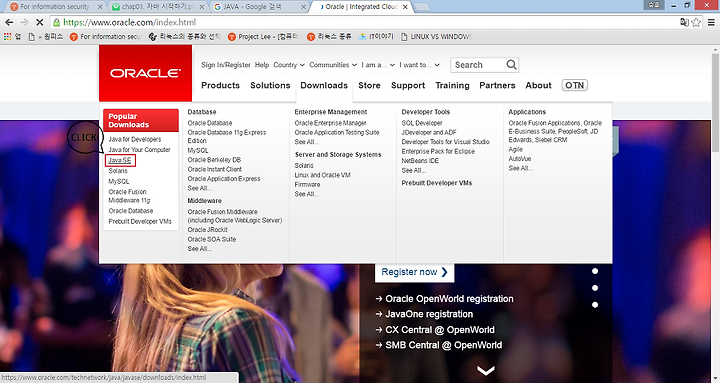Switch to the 'For information security' tab
720x383 pixels.
[x=54, y=7]
